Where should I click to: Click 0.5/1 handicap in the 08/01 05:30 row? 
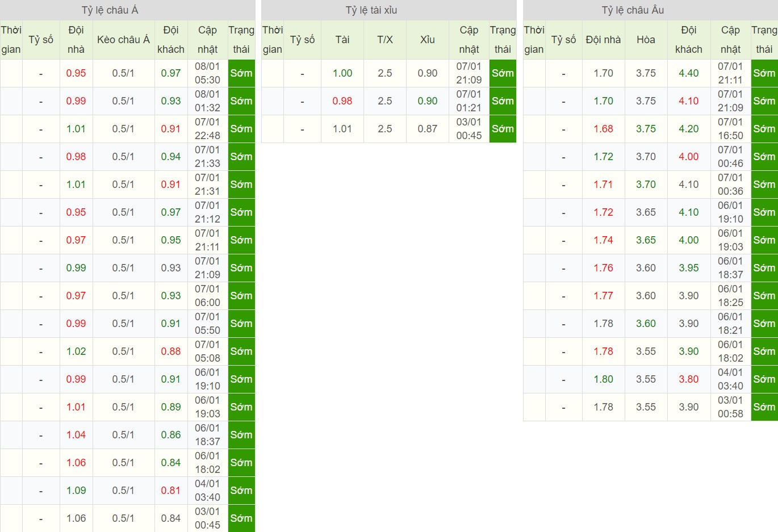coord(123,73)
